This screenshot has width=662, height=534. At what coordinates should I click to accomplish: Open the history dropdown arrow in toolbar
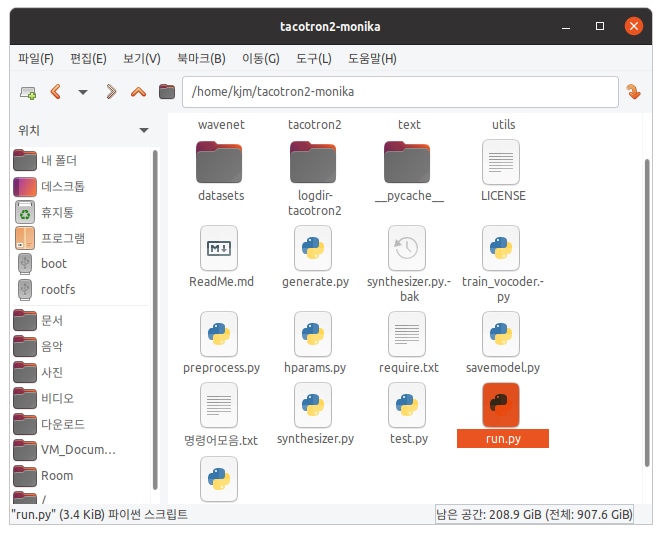click(x=83, y=92)
